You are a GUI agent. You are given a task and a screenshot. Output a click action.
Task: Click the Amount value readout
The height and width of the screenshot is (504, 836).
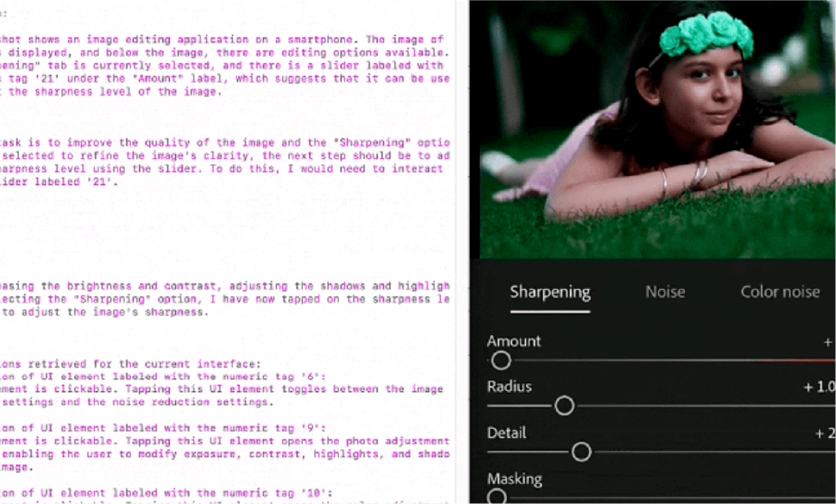pos(828,341)
